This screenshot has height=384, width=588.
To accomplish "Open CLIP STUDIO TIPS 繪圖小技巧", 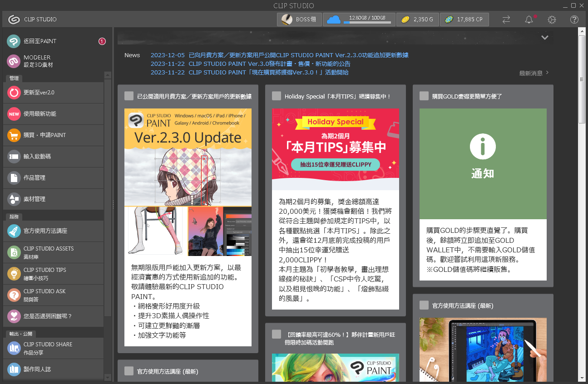I will (x=53, y=274).
